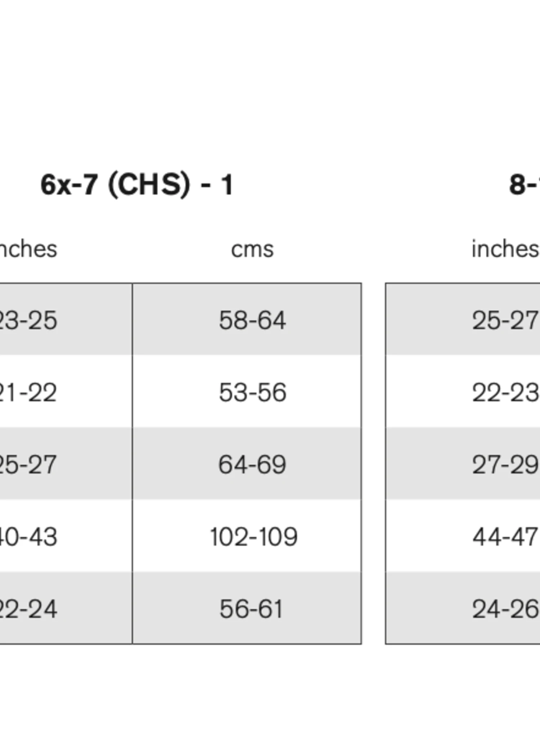540x756 pixels.
Task: Click the 25-27 cell right of 58-64
Action: point(505,320)
